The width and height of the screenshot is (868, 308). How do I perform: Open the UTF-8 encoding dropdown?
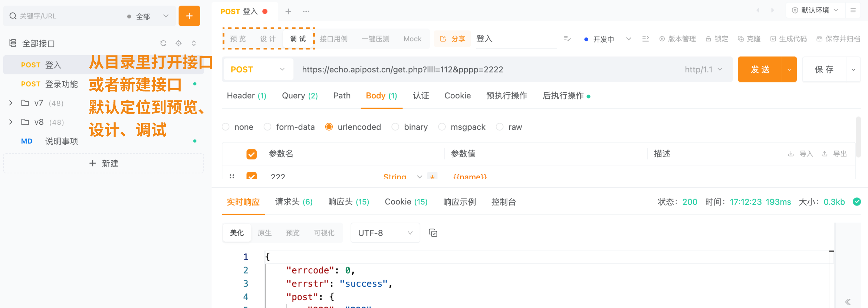(385, 233)
